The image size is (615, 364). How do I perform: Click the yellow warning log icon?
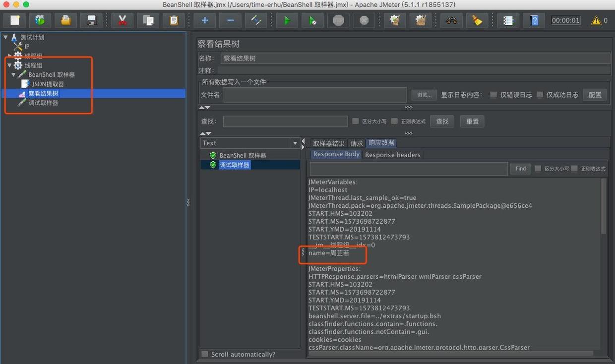click(596, 20)
